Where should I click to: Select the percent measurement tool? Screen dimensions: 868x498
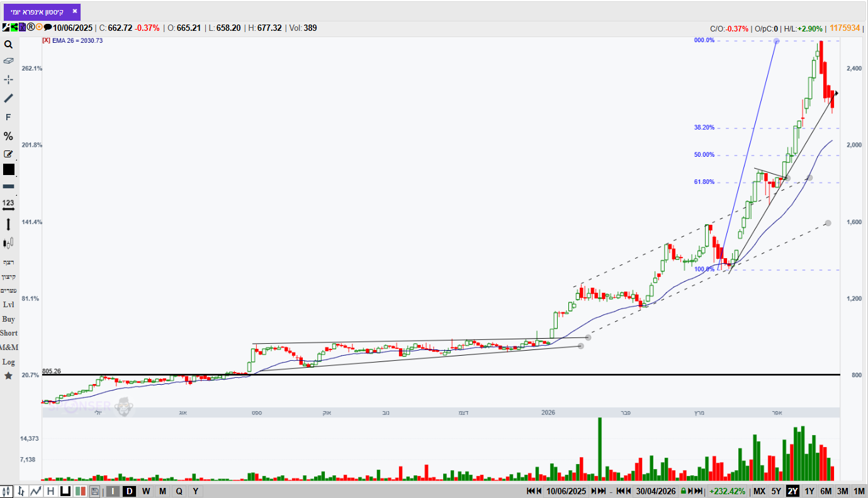(8, 136)
